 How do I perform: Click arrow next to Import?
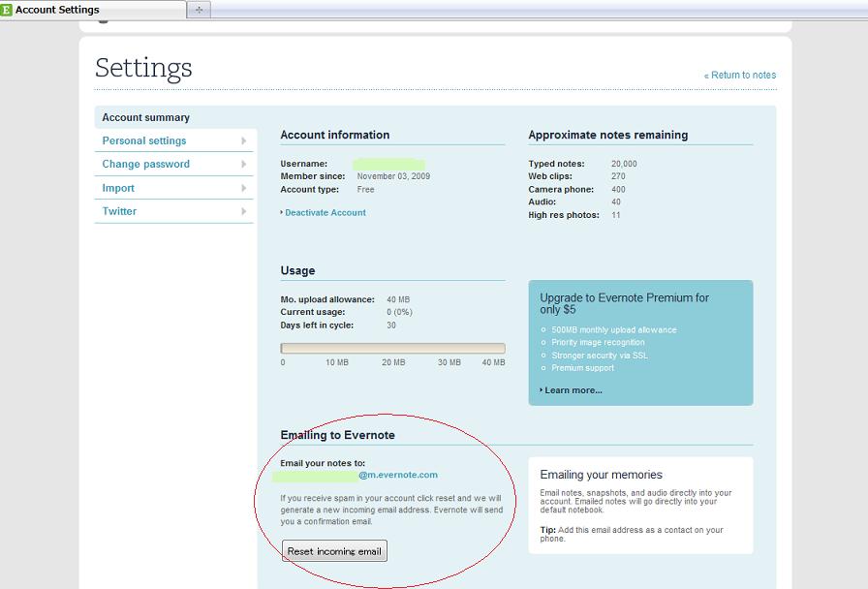[x=243, y=188]
